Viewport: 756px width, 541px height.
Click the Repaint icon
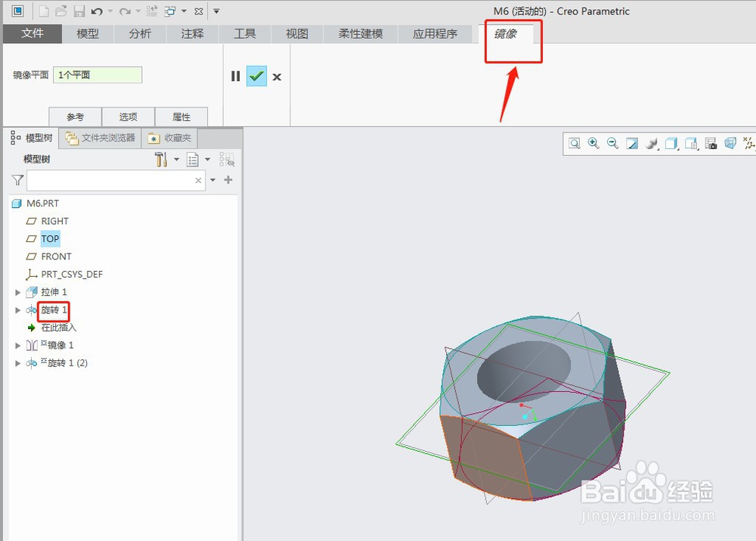pyautogui.click(x=632, y=143)
